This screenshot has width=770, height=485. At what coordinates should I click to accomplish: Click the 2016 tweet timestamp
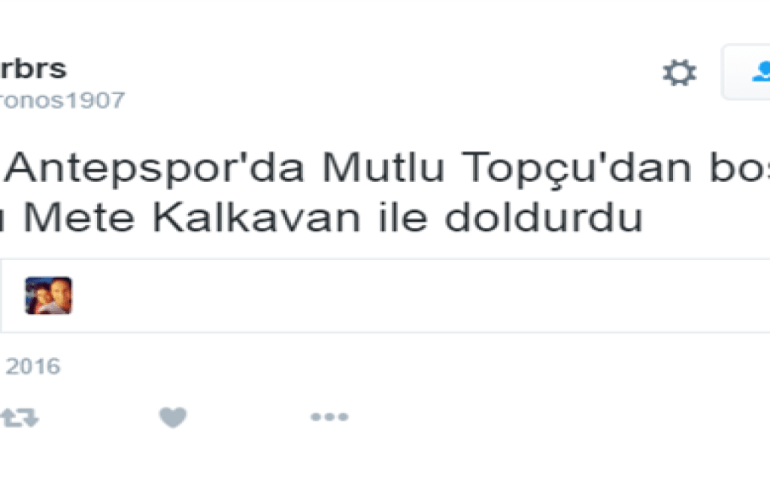click(32, 366)
